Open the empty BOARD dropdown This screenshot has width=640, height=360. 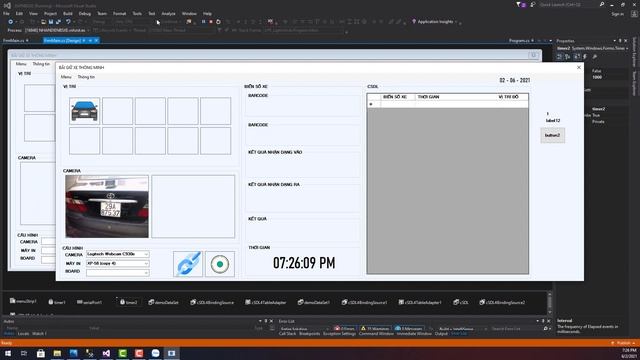coord(118,272)
